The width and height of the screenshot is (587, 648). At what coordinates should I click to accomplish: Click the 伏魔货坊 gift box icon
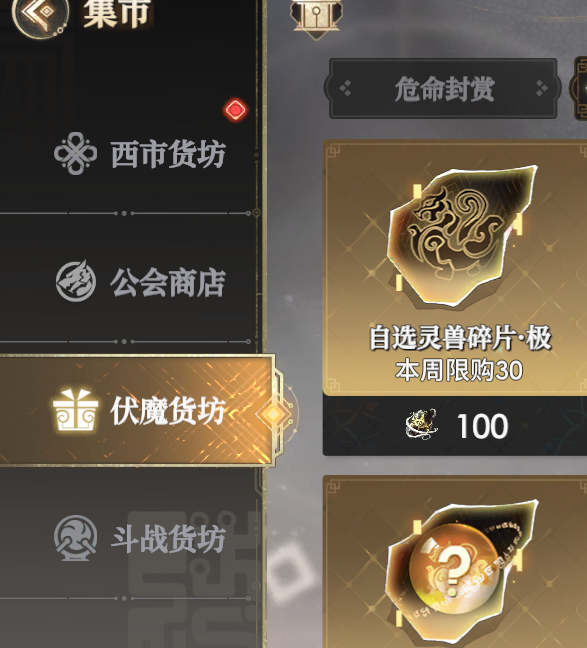coord(76,410)
